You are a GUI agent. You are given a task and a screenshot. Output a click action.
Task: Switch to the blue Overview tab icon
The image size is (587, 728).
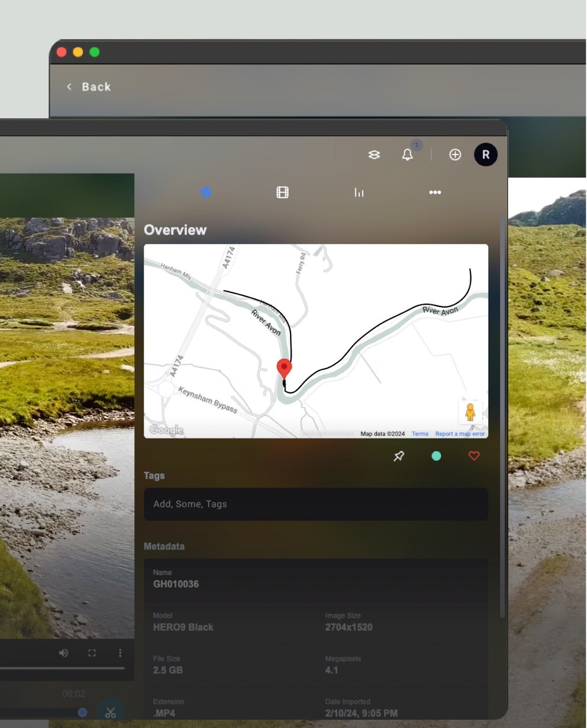[206, 192]
